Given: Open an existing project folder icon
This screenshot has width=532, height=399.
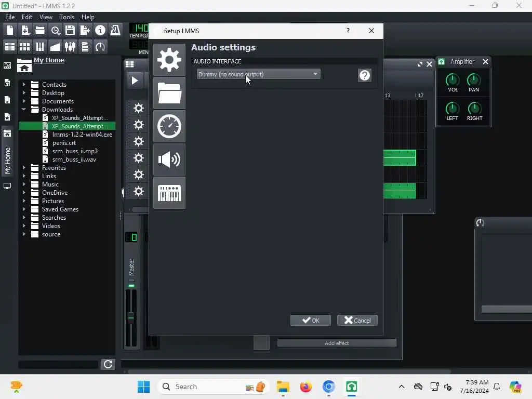Looking at the screenshot, I should pos(40,31).
